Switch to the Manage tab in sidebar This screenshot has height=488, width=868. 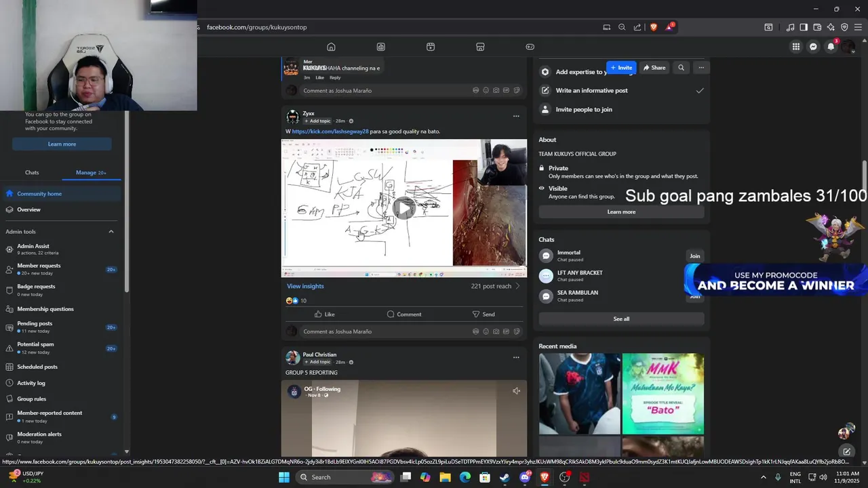91,172
